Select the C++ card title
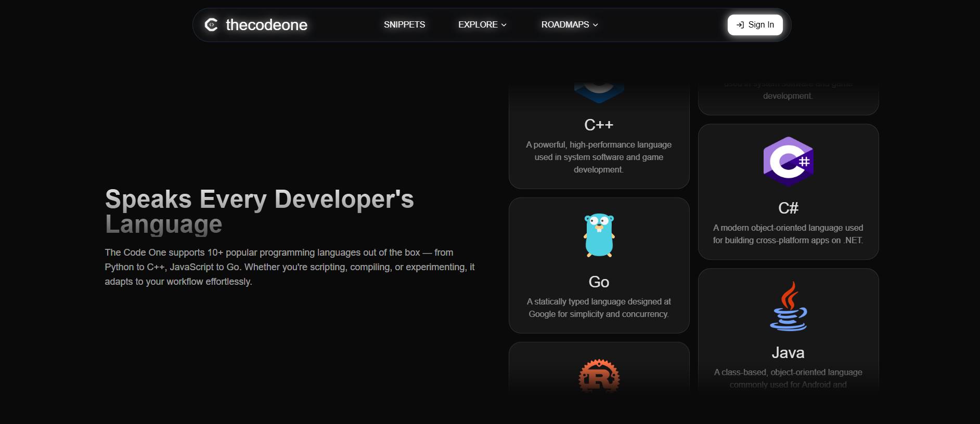The height and width of the screenshot is (424, 980). [x=599, y=125]
